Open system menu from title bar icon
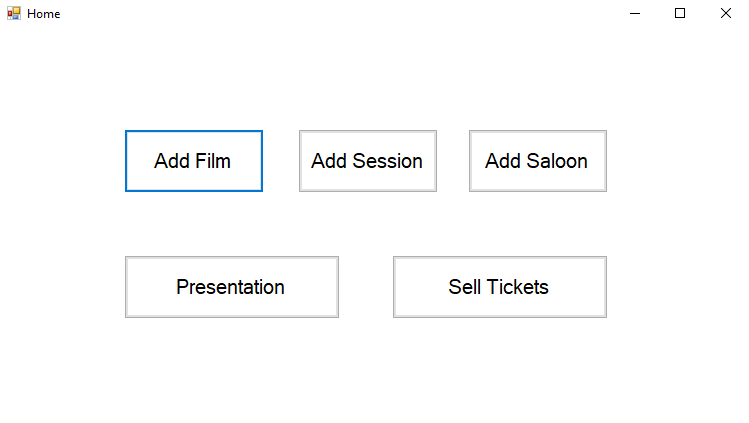This screenshot has height=423, width=749. click(13, 13)
